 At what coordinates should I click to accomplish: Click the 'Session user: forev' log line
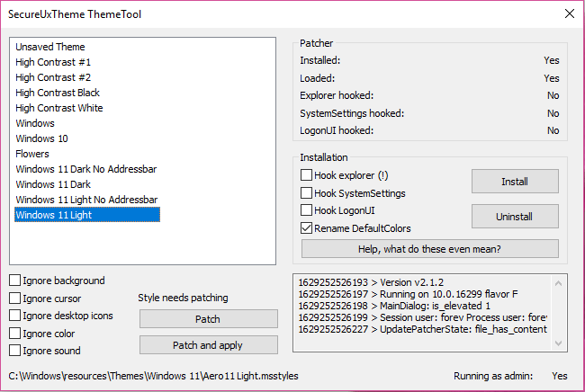423,317
